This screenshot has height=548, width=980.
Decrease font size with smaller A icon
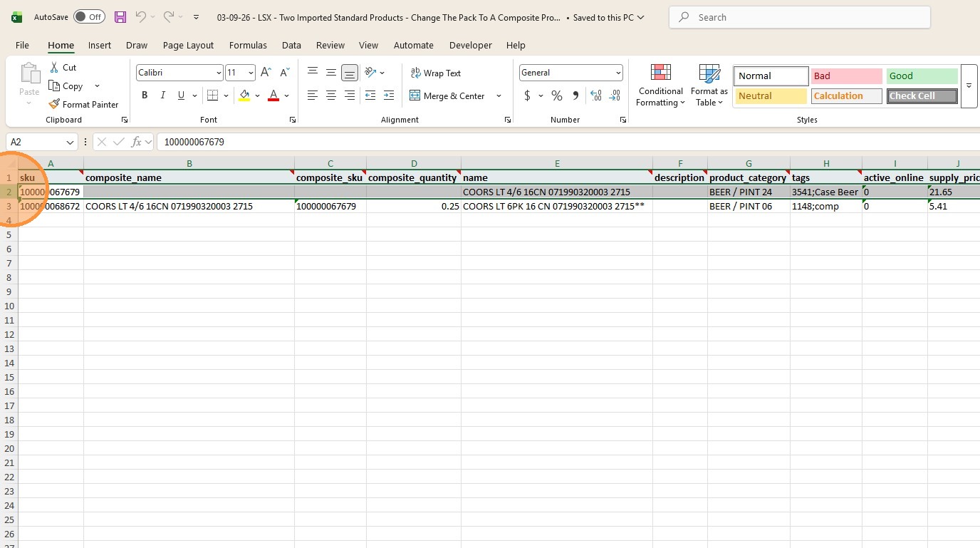(x=284, y=73)
